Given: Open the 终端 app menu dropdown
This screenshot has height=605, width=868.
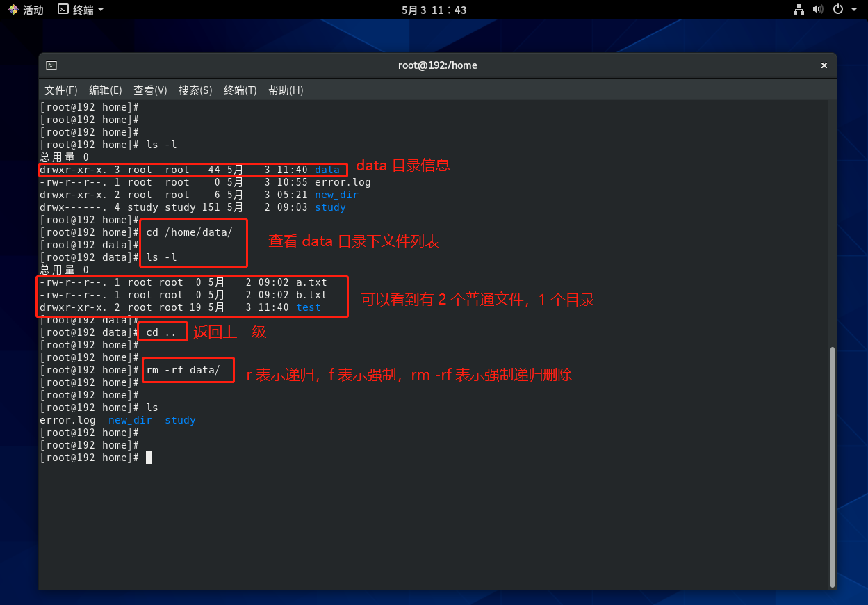Looking at the screenshot, I should (101, 10).
